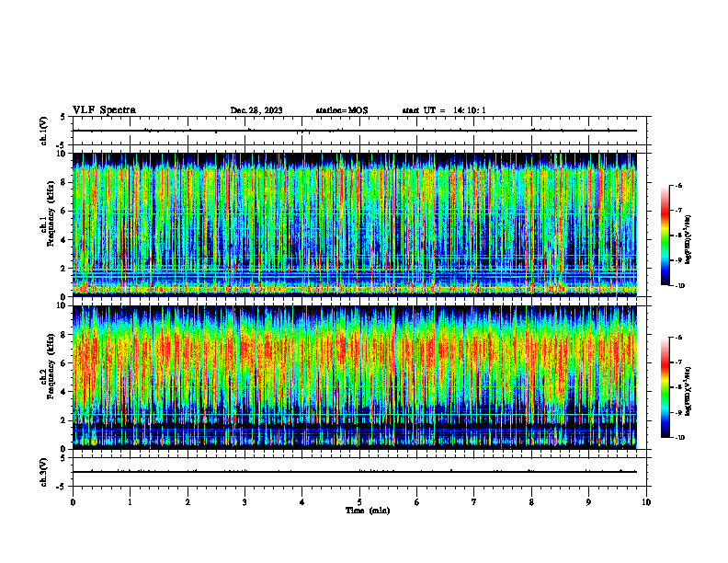Click the "-5" volt tick on ch.3(V) axis
The width and height of the screenshot is (728, 563).
(x=63, y=487)
